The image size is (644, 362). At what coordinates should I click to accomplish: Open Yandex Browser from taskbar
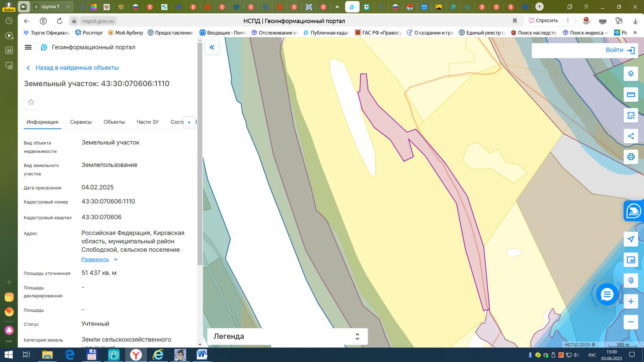(136, 355)
